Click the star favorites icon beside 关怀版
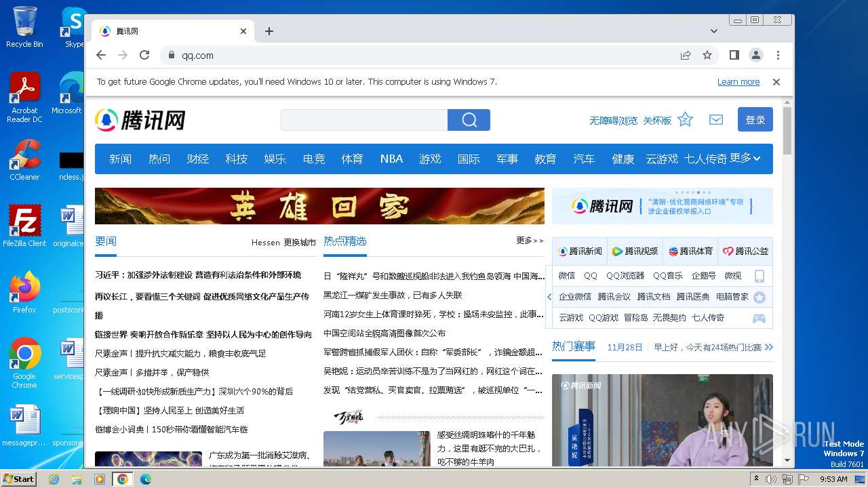Screen dimensions: 868x488 [686, 120]
